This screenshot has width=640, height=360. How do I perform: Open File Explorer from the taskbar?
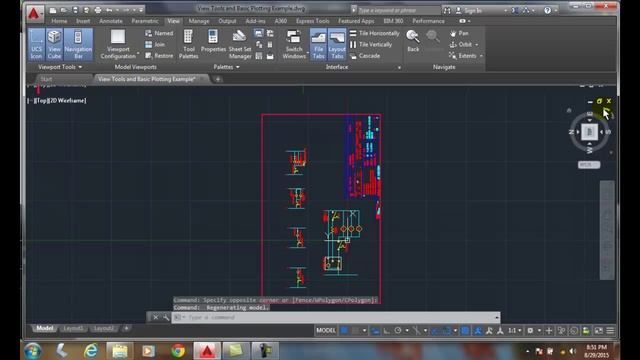coord(120,351)
